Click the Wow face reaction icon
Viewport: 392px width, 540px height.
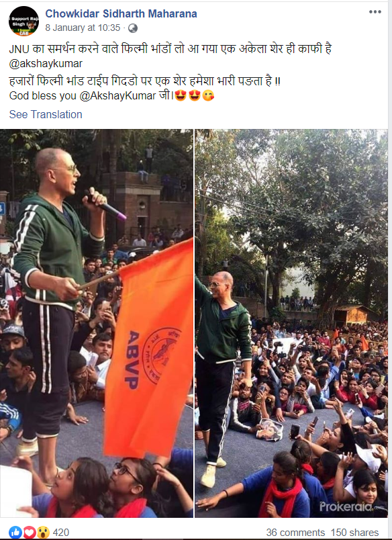[x=43, y=533]
